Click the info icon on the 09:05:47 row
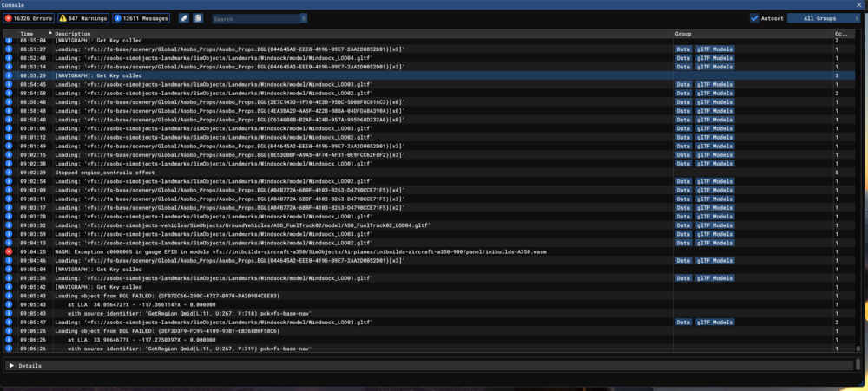This screenshot has height=391, width=868. [9, 322]
